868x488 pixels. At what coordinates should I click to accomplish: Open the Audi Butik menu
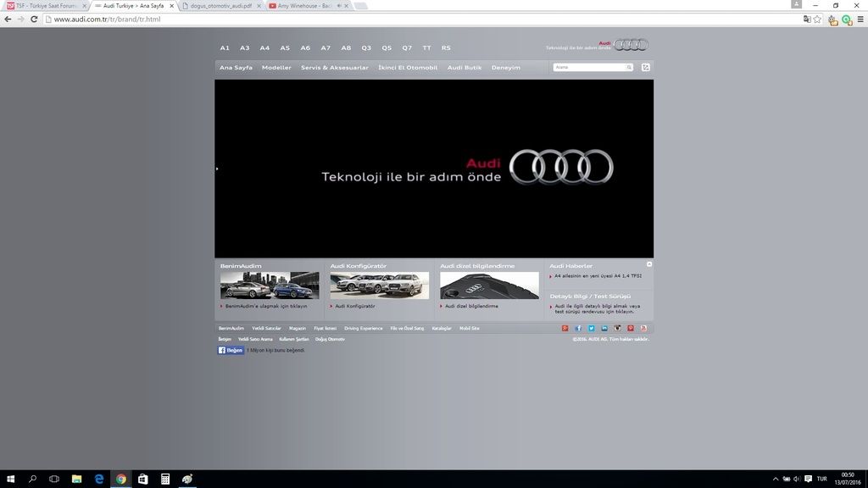pos(465,68)
